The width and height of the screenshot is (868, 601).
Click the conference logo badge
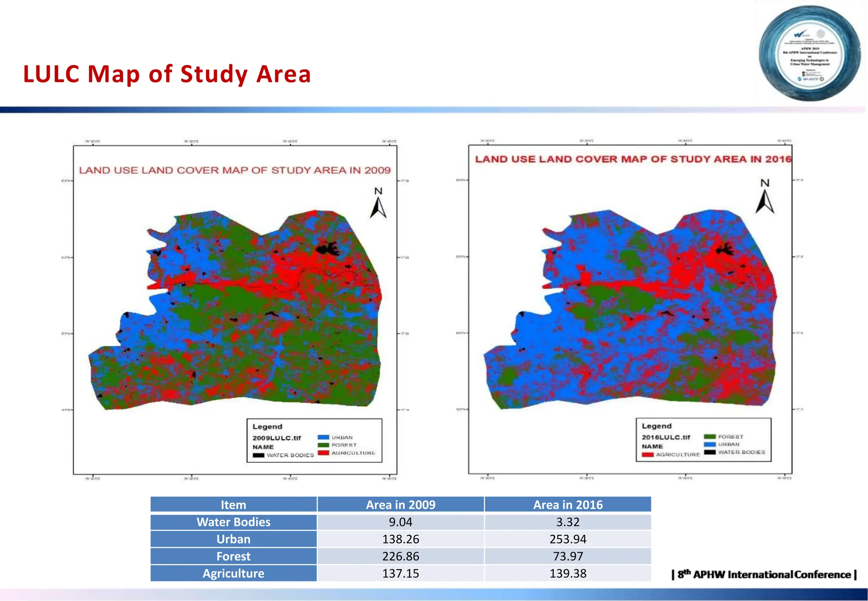point(809,53)
